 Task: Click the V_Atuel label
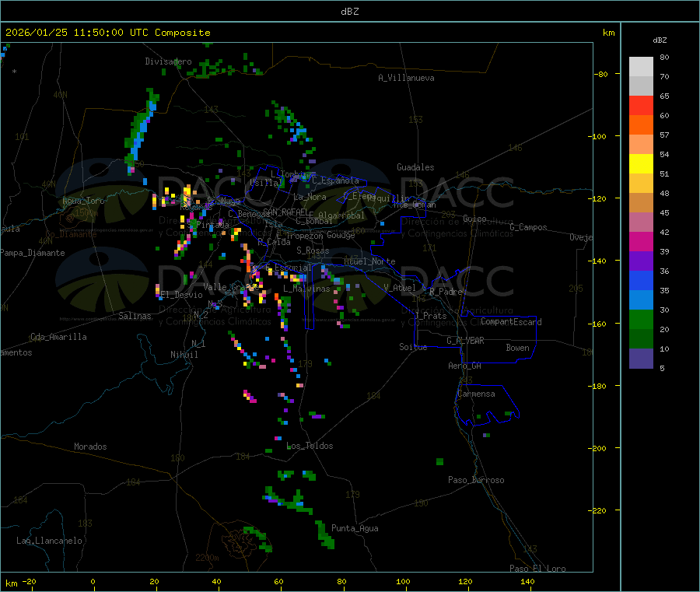400,288
